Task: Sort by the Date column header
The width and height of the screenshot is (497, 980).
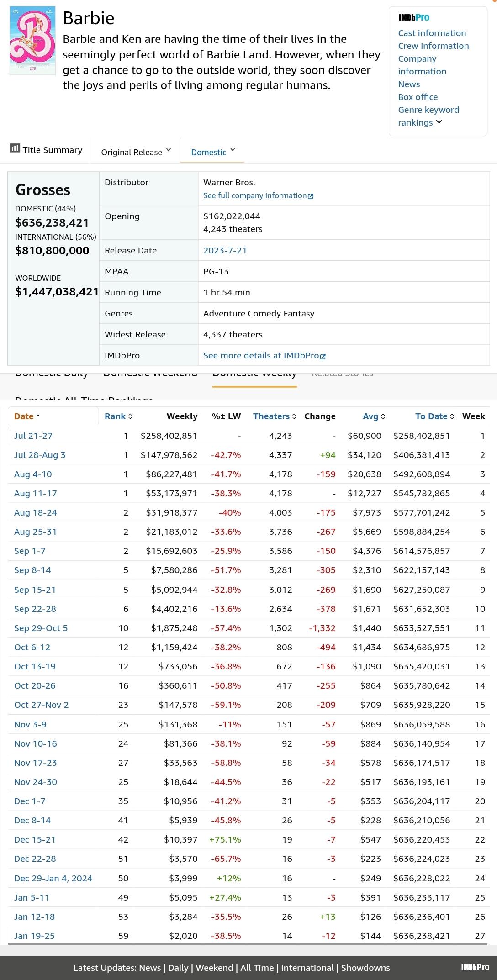Action: (27, 416)
